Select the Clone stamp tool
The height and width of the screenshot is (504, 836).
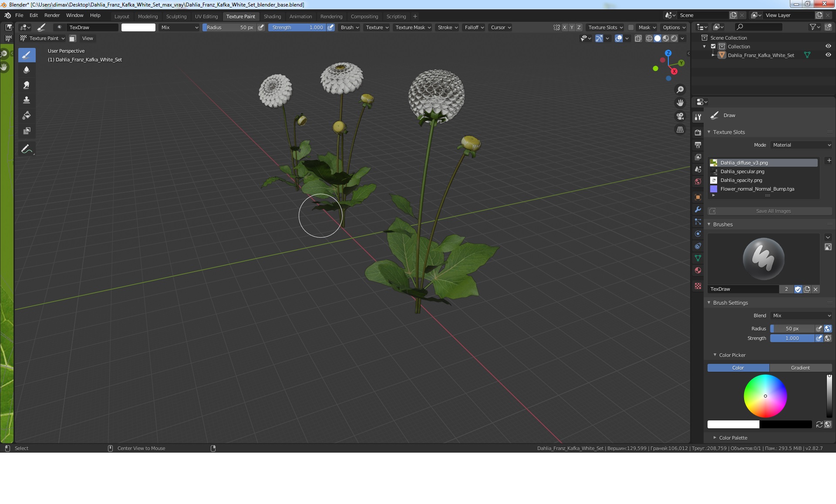(x=27, y=100)
